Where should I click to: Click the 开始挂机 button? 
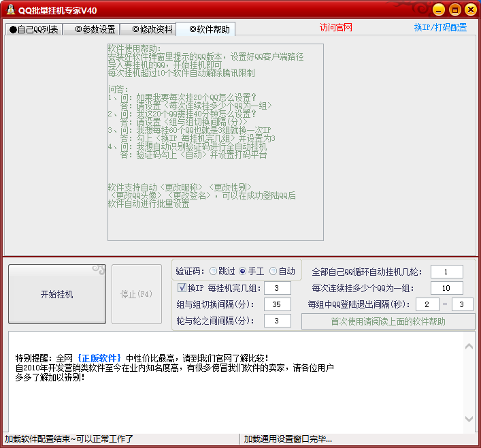(57, 294)
